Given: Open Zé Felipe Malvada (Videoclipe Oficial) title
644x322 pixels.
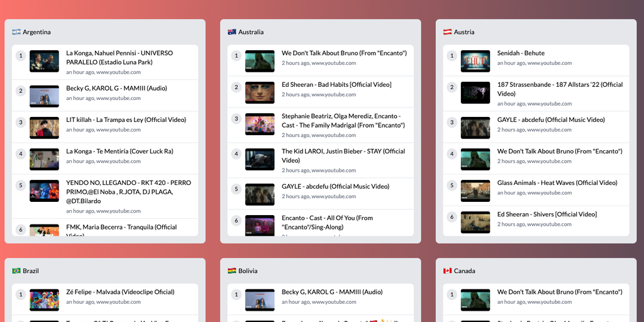Looking at the screenshot, I should click(x=120, y=292).
